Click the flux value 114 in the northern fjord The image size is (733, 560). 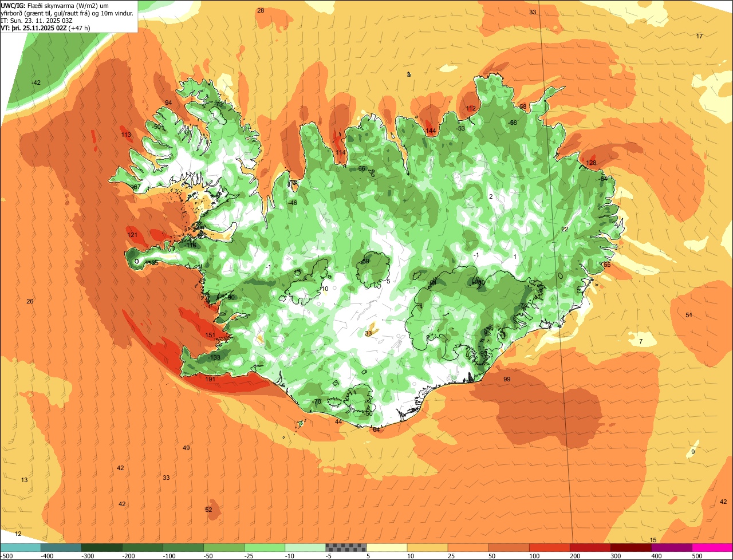coord(341,153)
